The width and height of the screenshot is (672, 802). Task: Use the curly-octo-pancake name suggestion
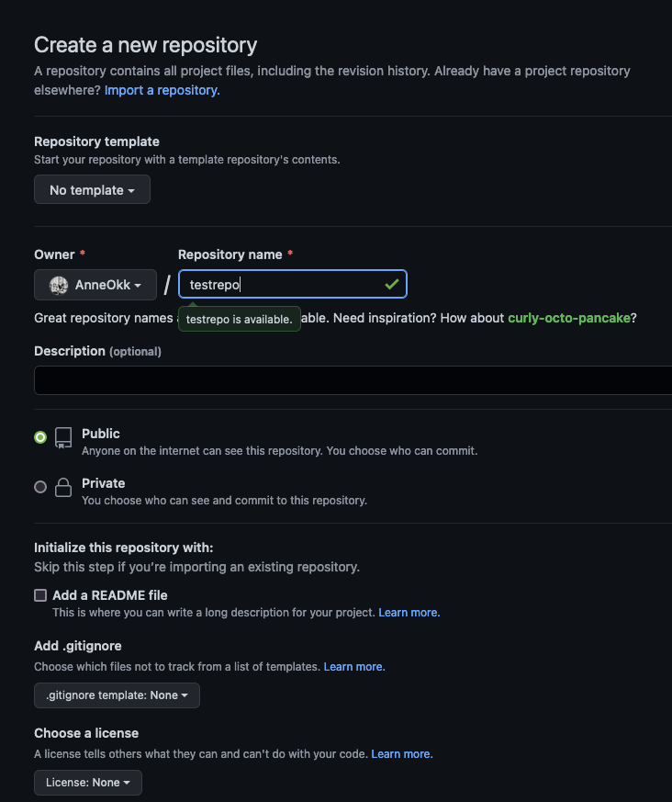569,318
